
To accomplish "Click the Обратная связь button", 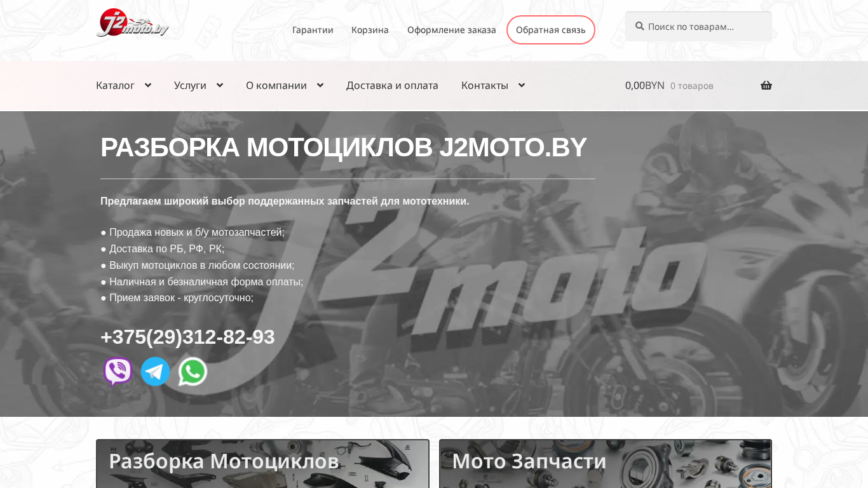I will [x=551, y=30].
